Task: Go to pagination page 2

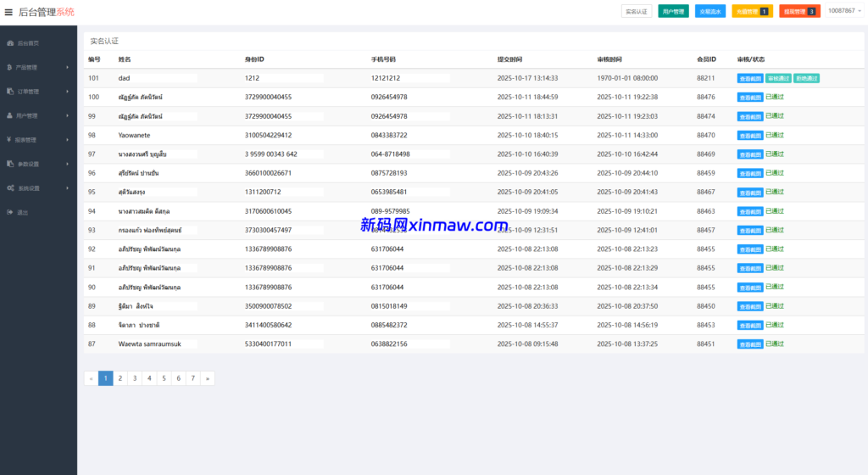Action: pyautogui.click(x=120, y=378)
